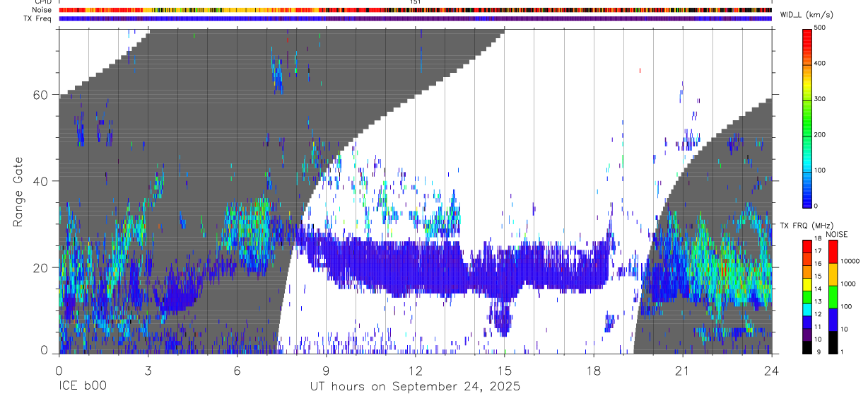
Task: Click the x-axis tick label '3'
Action: click(148, 370)
